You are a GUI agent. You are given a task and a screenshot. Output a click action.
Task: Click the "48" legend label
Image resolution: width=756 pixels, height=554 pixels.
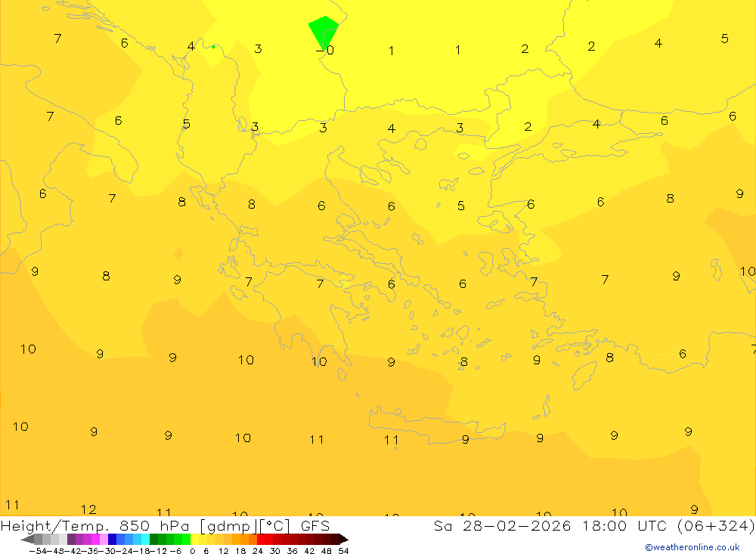[x=327, y=551]
